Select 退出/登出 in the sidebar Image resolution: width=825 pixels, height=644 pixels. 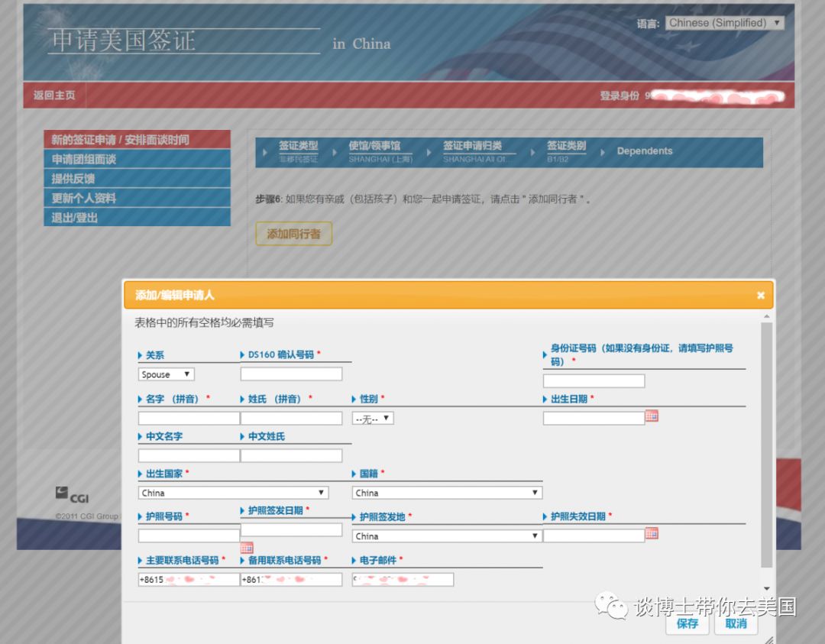point(137,217)
